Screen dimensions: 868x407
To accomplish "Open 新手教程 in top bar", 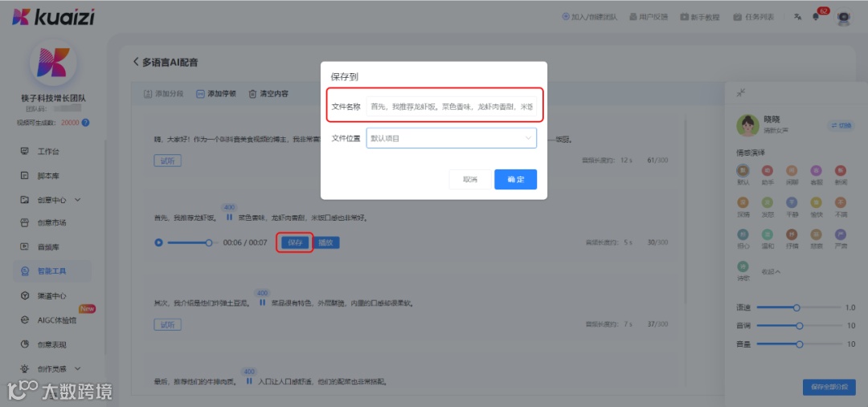I will point(700,17).
